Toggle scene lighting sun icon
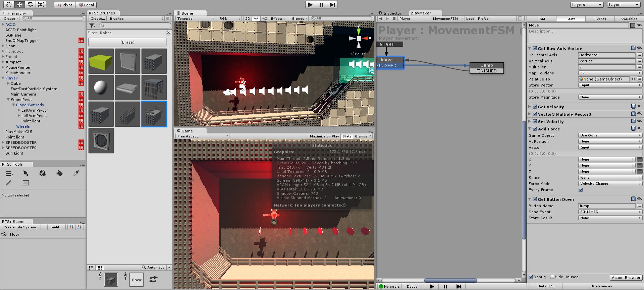The height and width of the screenshot is (290, 644). [256, 19]
